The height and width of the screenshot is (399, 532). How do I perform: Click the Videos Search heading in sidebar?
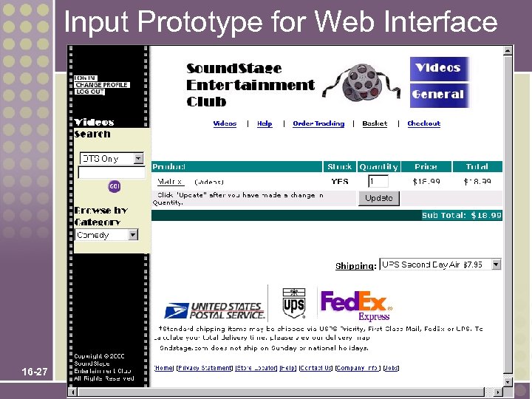(94, 128)
